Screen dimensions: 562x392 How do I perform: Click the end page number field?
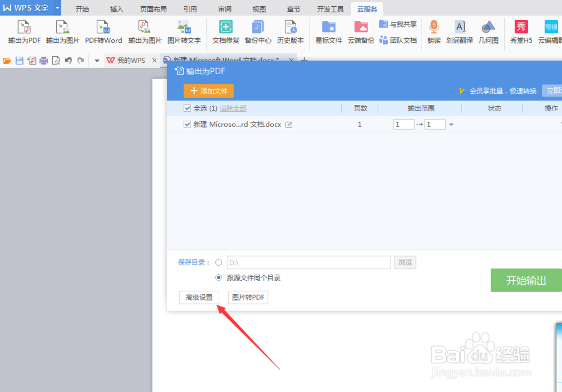point(435,124)
